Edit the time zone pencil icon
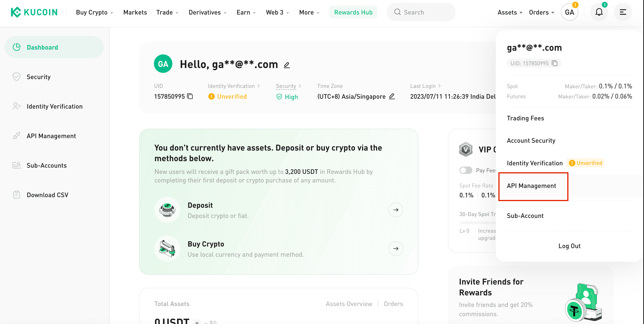 pyautogui.click(x=392, y=96)
